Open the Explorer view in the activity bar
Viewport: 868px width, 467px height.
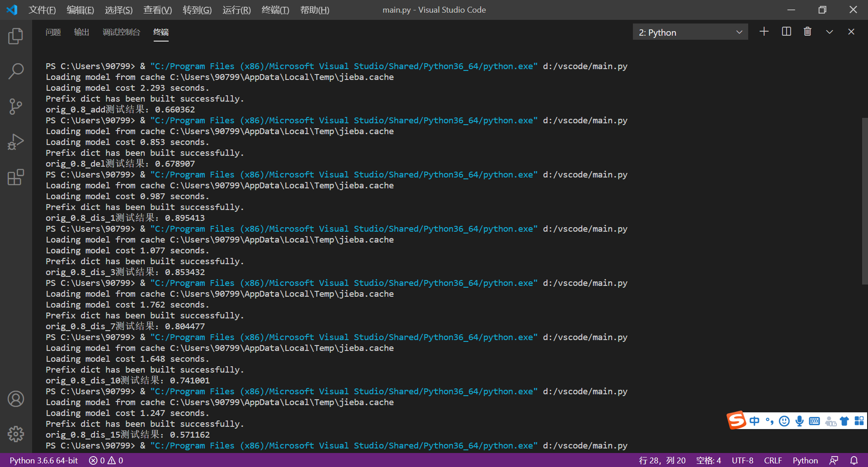pos(16,36)
